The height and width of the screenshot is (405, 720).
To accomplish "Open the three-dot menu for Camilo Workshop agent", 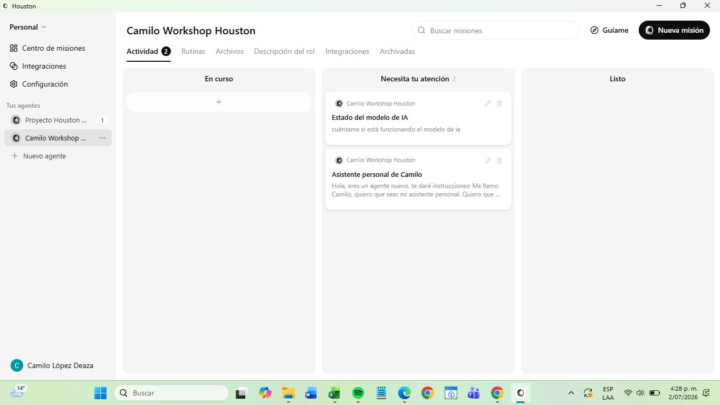I will (x=102, y=138).
